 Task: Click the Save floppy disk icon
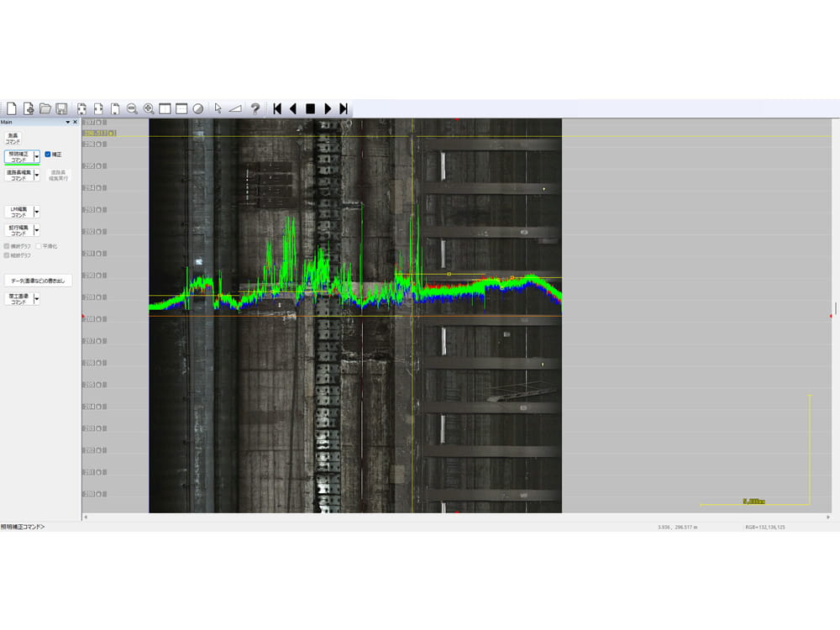coord(61,108)
